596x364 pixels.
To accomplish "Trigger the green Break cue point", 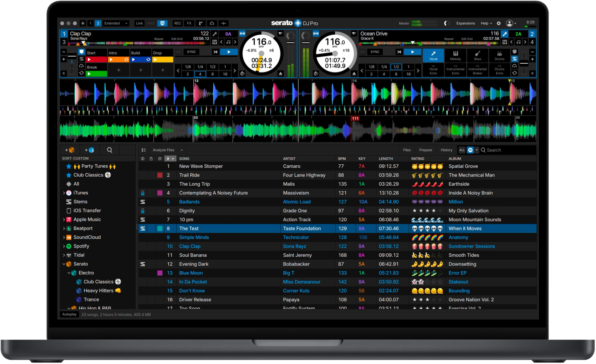I will pyautogui.click(x=96, y=74).
